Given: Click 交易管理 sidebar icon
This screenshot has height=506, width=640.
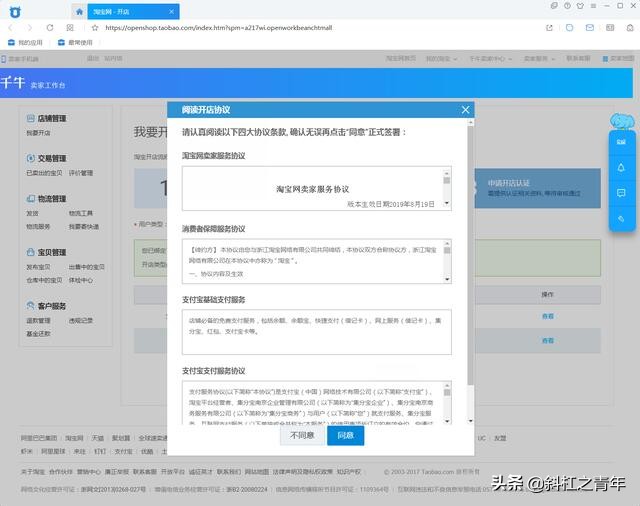Looking at the screenshot, I should pyautogui.click(x=31, y=158).
